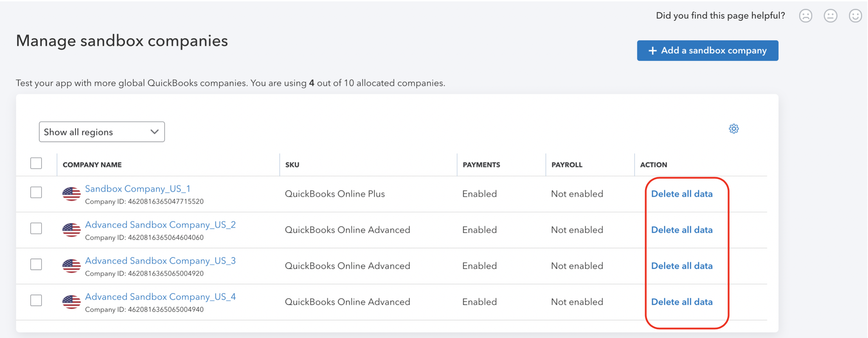Click the sad face feedback icon
Viewport: 868px width, 338px height.
(805, 16)
